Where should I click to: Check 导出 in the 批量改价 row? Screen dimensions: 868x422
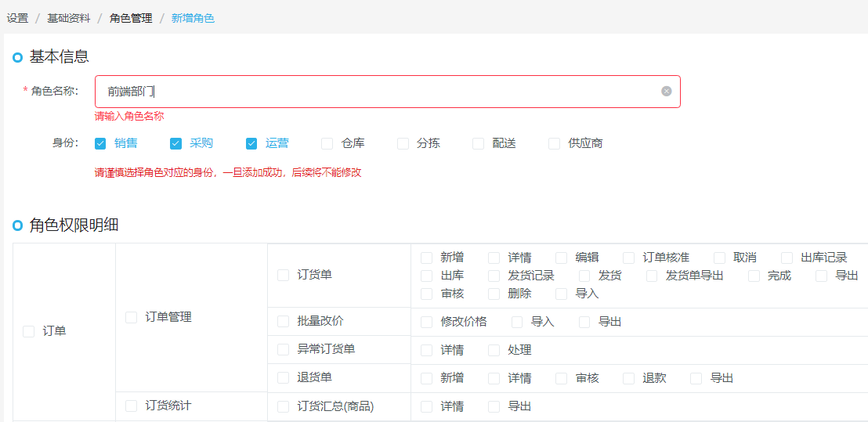584,322
